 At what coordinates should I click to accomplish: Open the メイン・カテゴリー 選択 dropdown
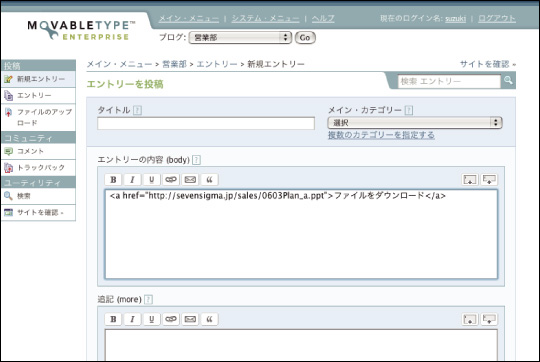coord(415,123)
